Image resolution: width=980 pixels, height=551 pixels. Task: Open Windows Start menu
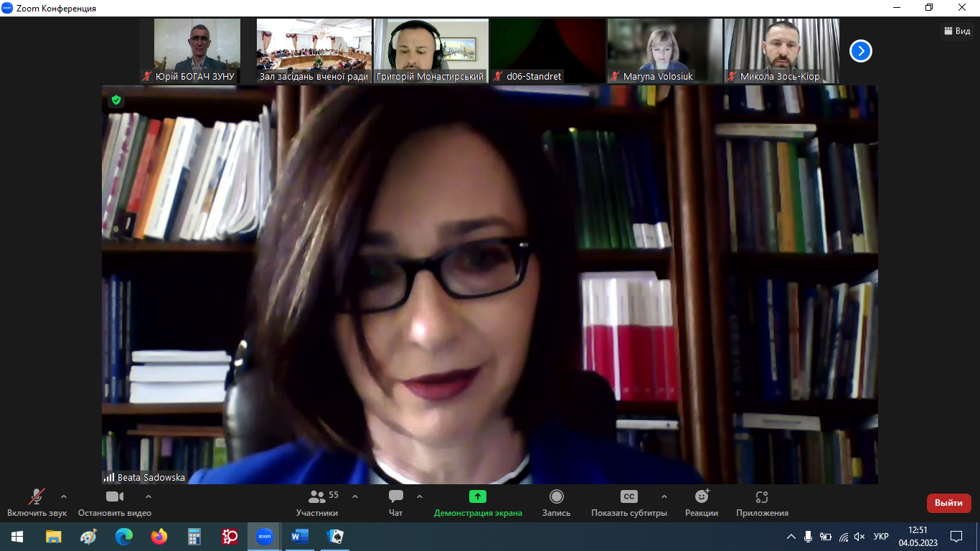point(17,536)
